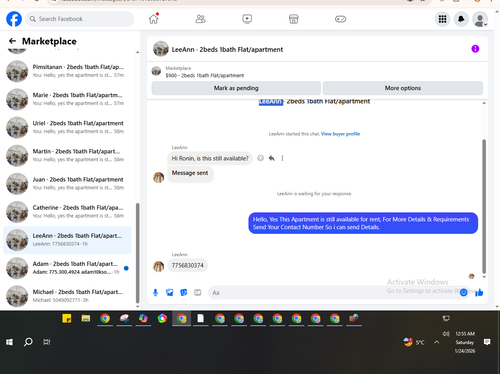Screen dimensions: 500x374
Task: Open View buyer profile link
Action: coord(340,134)
